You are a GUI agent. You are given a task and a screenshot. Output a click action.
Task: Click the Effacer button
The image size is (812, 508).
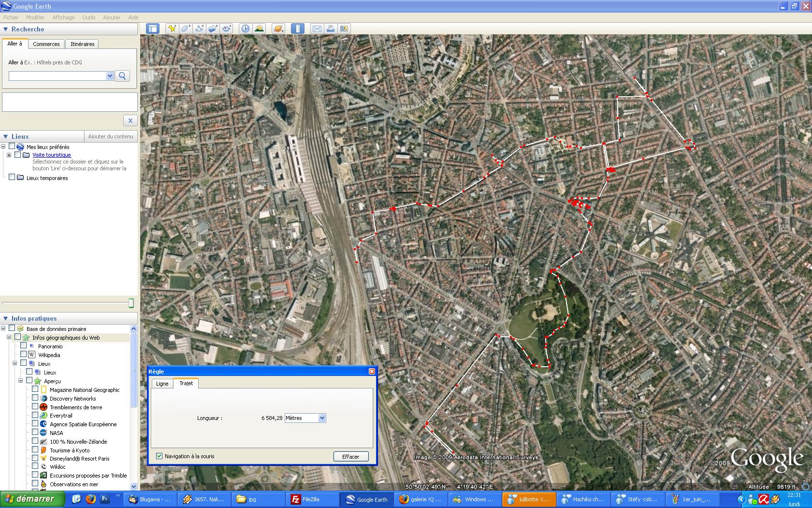tap(351, 456)
